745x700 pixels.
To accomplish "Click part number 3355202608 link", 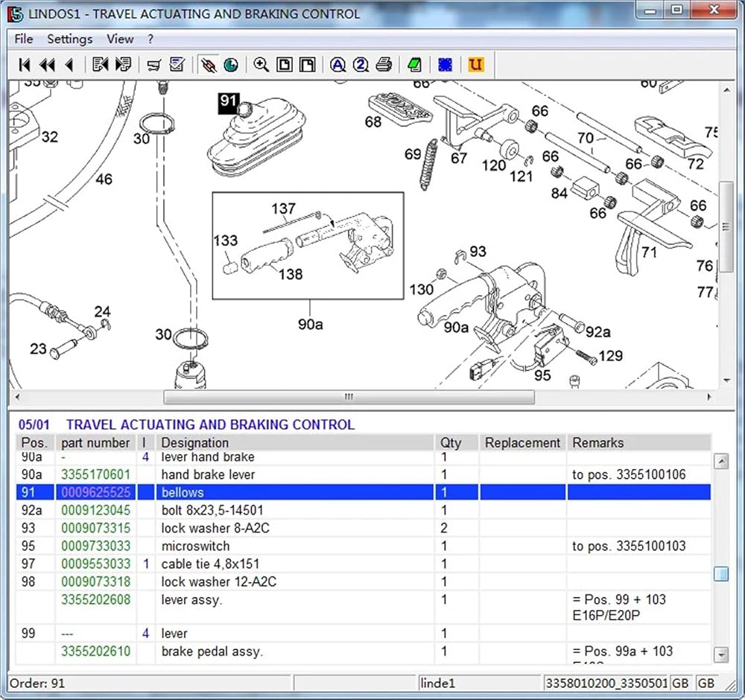I will [95, 599].
